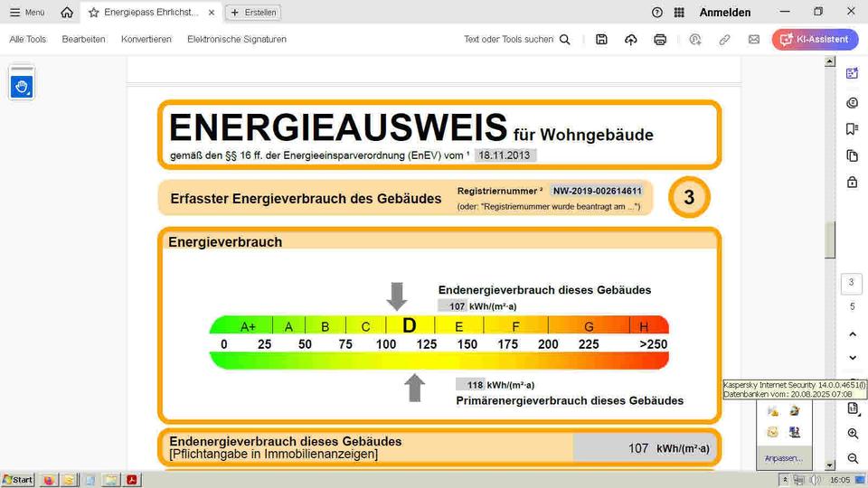
Task: Click the save document icon
Action: (602, 40)
